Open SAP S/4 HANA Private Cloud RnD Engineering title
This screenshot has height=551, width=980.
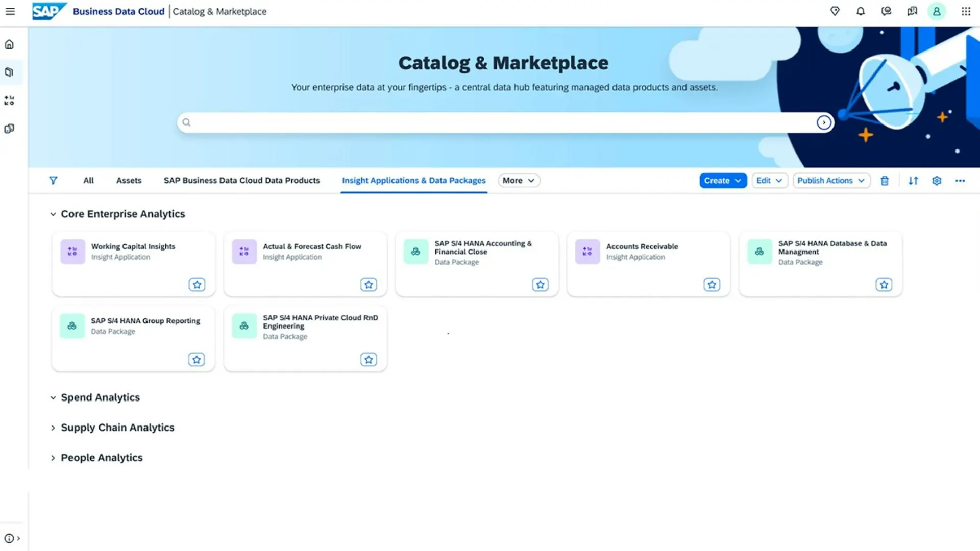[x=321, y=322]
